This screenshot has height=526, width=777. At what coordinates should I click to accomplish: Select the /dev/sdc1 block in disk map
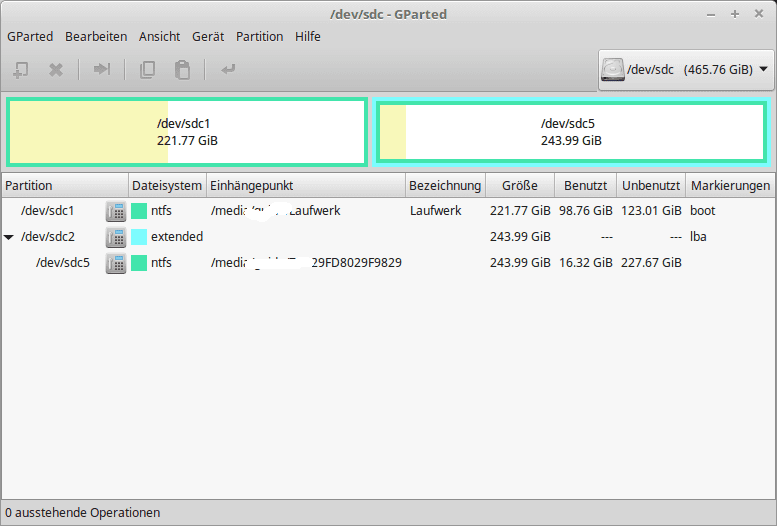187,132
